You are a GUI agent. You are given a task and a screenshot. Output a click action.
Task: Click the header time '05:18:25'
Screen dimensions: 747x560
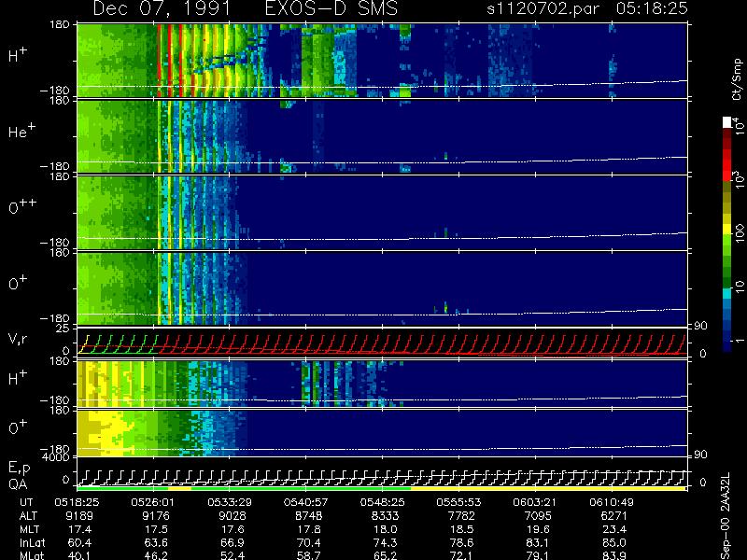click(x=652, y=8)
